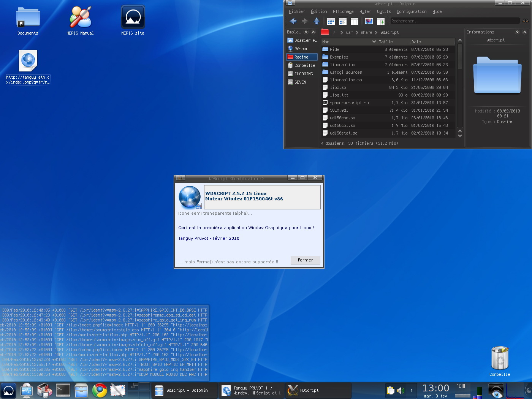Screen dimensions: 532x399
Task: Click the clipboard icon in system tray
Action: 391,391
